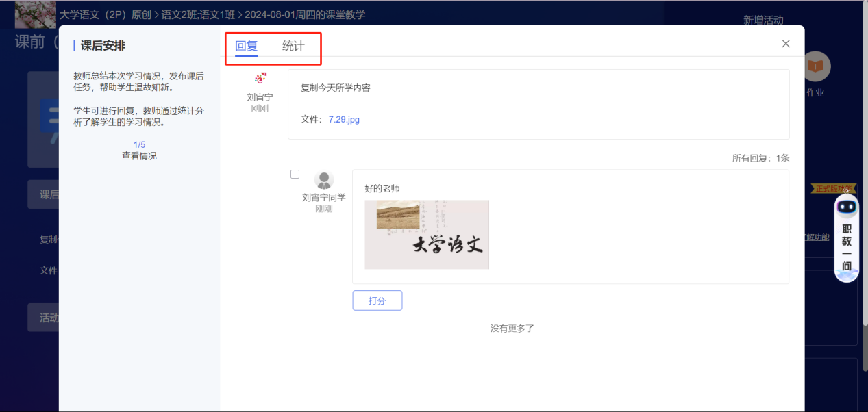Viewport: 868px width, 412px height.
Task: Open the 大学语文 image in the reply
Action: [427, 235]
